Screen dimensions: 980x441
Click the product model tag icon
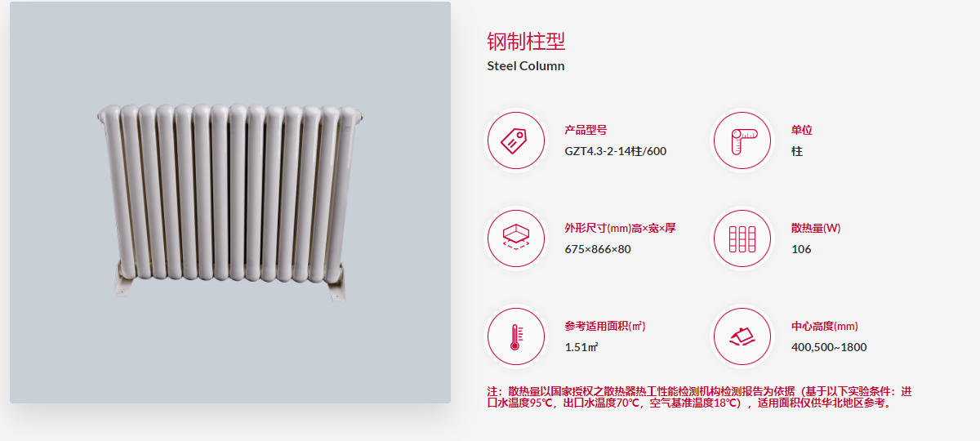(x=516, y=140)
